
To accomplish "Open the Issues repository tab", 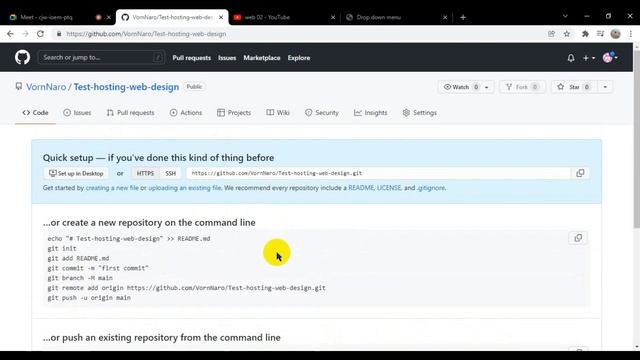I will (77, 113).
